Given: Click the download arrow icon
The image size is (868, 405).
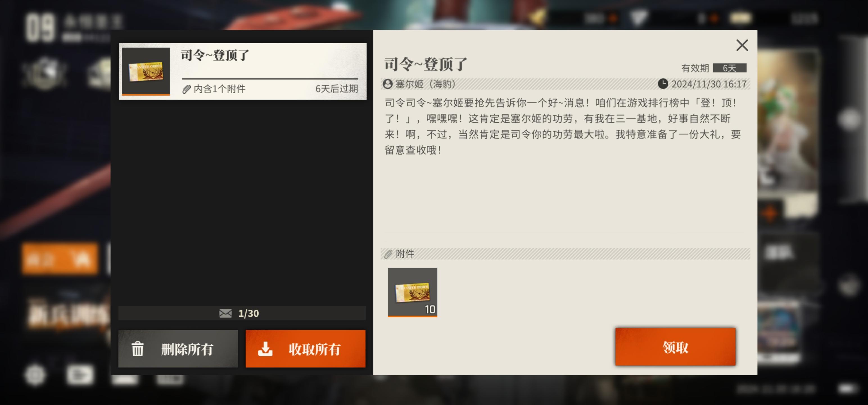Looking at the screenshot, I should tap(265, 349).
